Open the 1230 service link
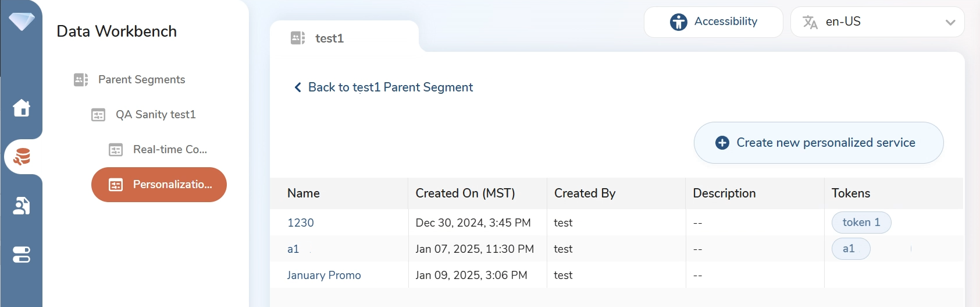The image size is (980, 307). (301, 223)
